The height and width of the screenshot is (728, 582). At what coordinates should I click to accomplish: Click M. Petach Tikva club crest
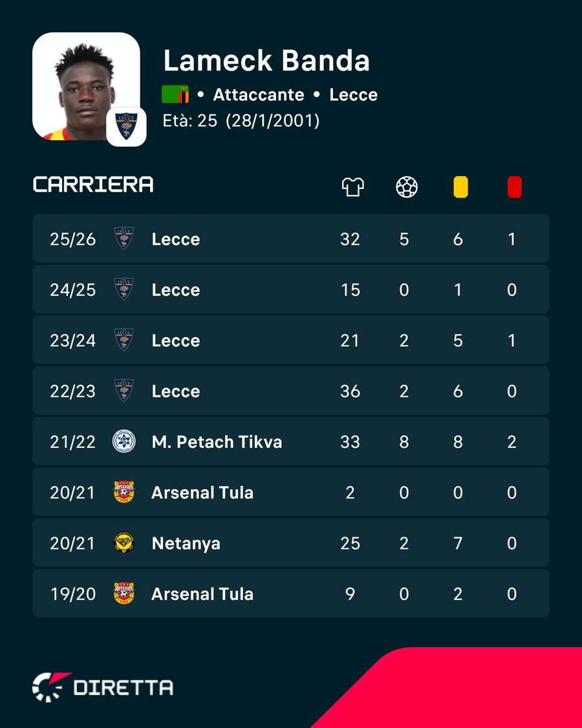point(124,441)
